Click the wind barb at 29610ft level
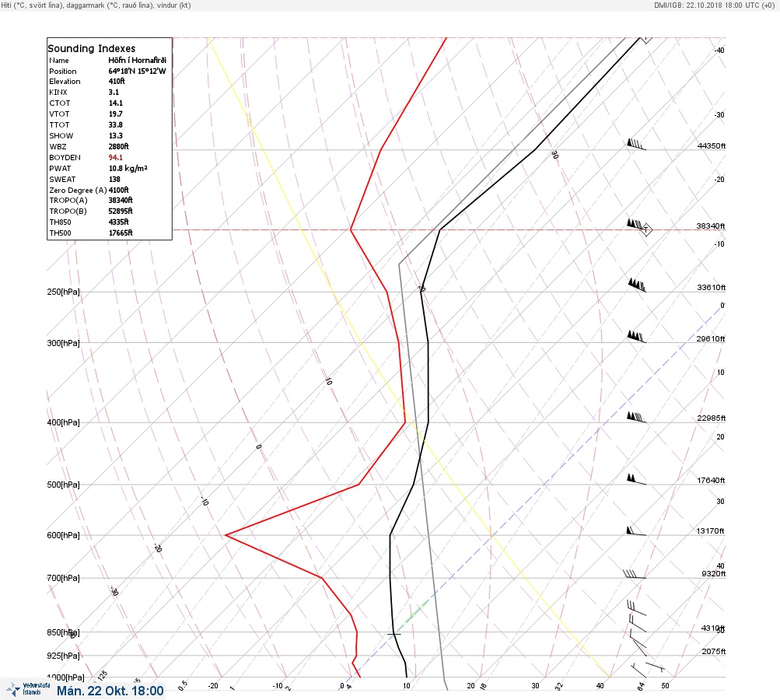This screenshot has height=700, width=780. click(x=636, y=337)
